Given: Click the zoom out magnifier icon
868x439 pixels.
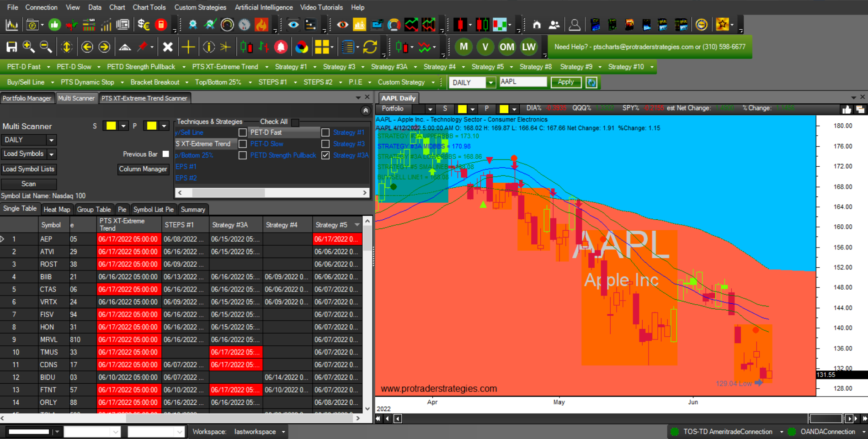Looking at the screenshot, I should (x=46, y=47).
